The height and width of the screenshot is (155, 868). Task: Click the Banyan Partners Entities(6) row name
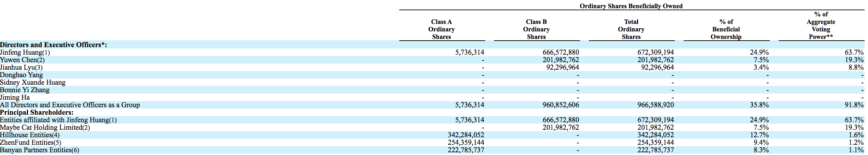pyautogui.click(x=40, y=150)
